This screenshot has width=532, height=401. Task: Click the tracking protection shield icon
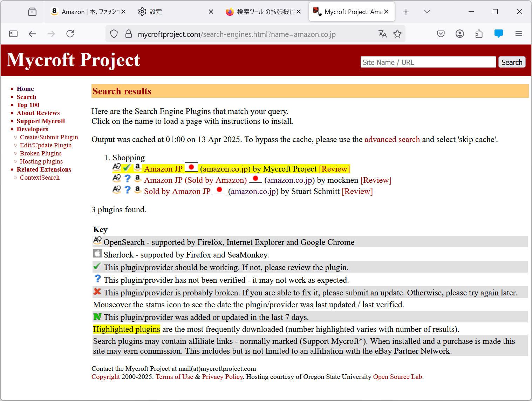click(114, 34)
